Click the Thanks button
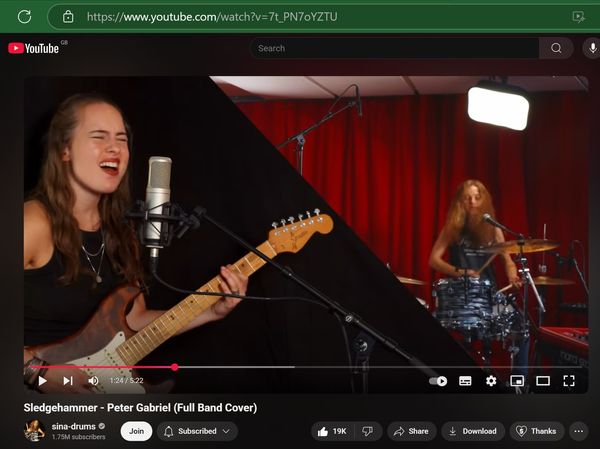 click(536, 431)
